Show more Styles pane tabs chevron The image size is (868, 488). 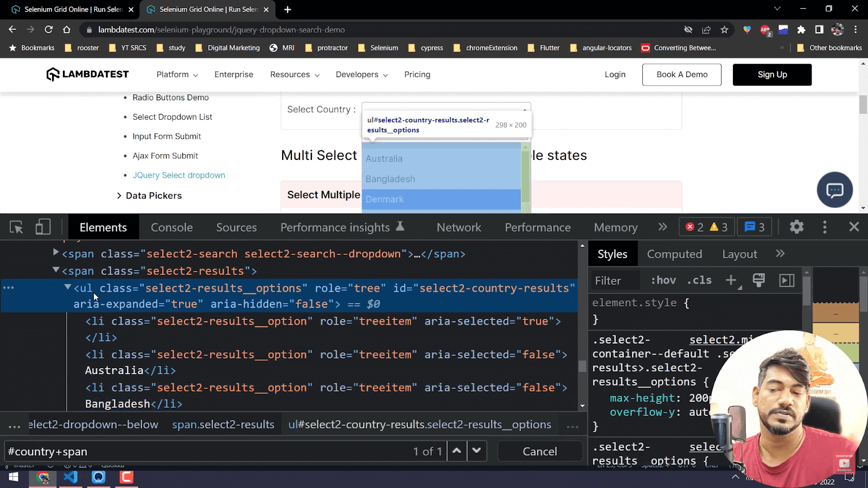[780, 254]
